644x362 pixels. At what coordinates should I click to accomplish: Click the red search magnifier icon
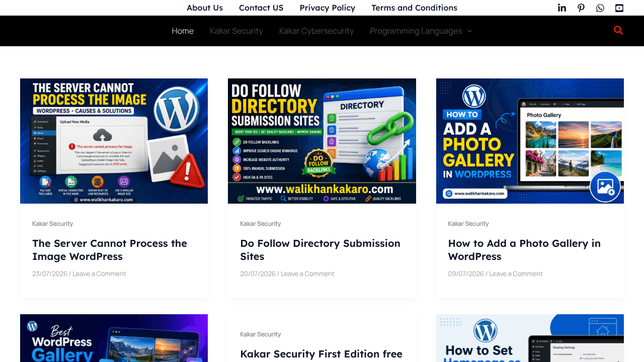[x=618, y=30]
